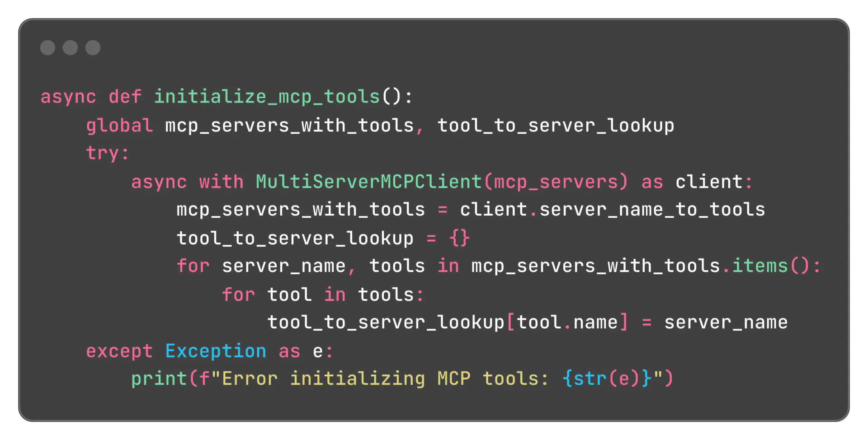Click the MultiServerMCPClient class name
The height and width of the screenshot is (440, 868).
pos(369,182)
